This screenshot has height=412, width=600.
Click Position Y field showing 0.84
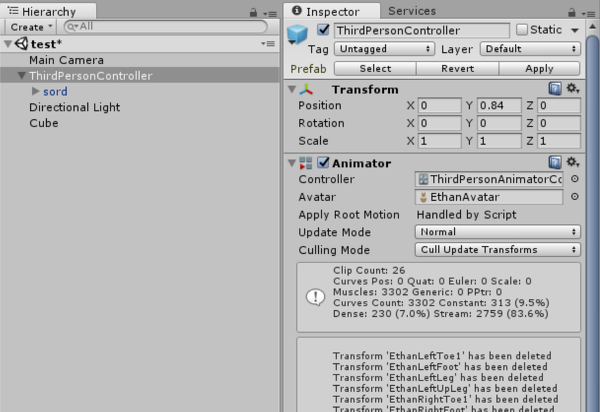click(x=499, y=105)
